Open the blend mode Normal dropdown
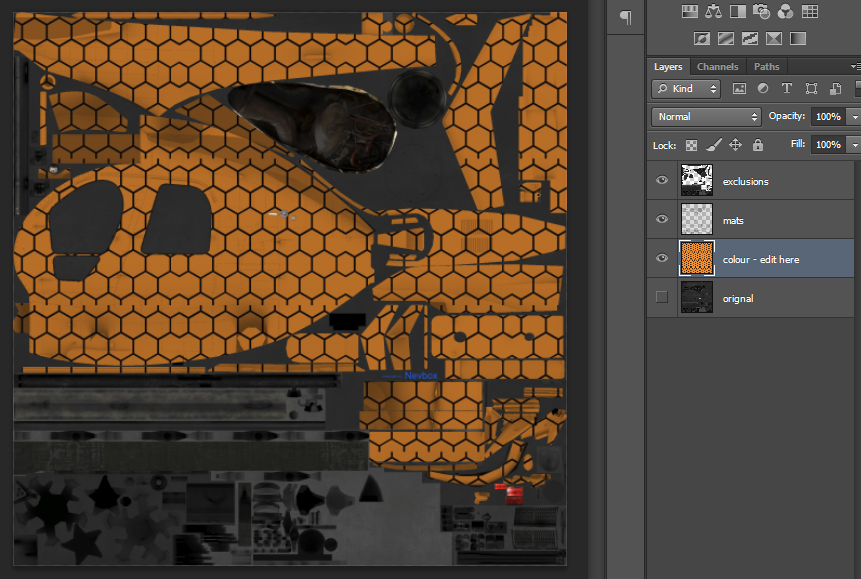 pos(706,117)
